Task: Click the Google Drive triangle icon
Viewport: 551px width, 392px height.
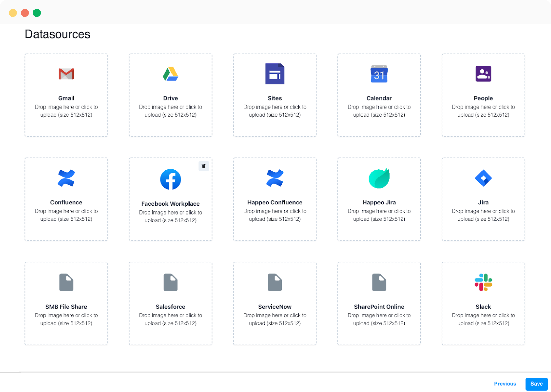Action: tap(170, 74)
